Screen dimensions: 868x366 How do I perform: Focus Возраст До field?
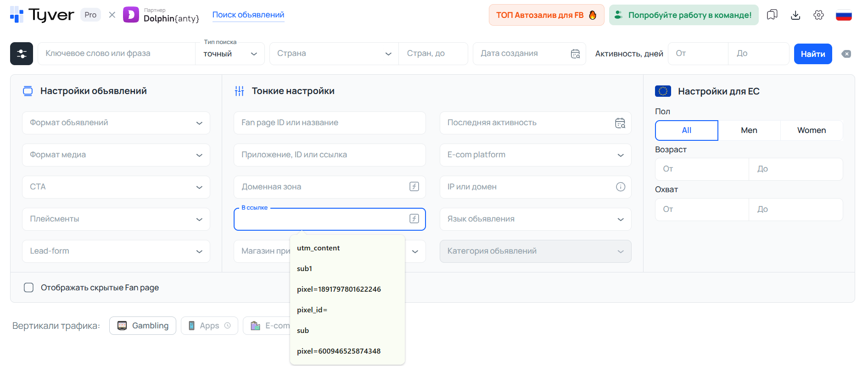click(796, 169)
